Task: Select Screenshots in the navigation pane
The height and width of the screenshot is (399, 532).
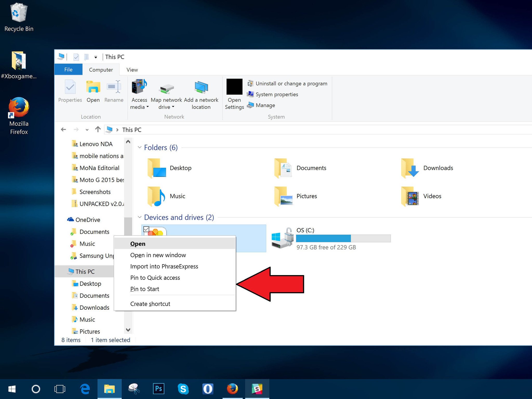Action: (95, 192)
